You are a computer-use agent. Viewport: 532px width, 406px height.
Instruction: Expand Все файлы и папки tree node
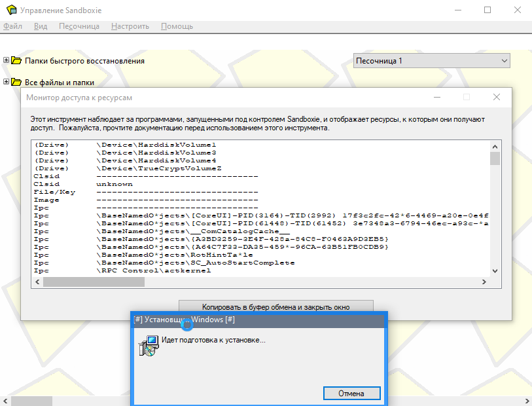tap(6, 82)
